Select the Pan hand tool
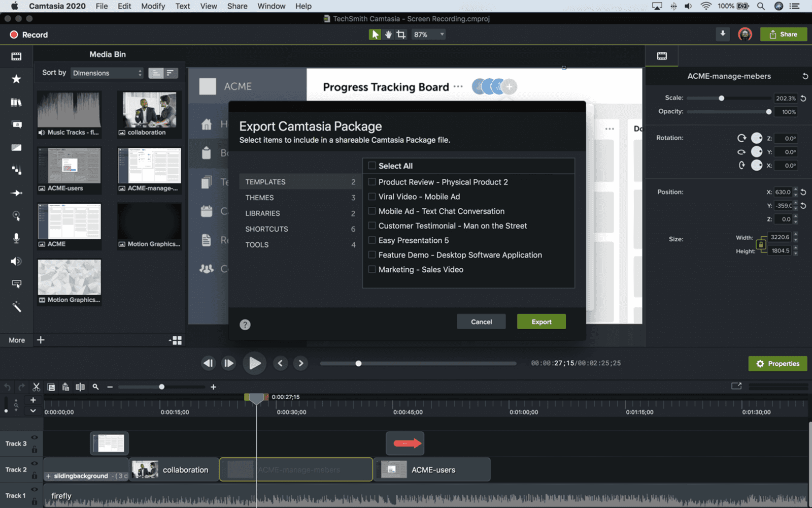 coord(388,35)
